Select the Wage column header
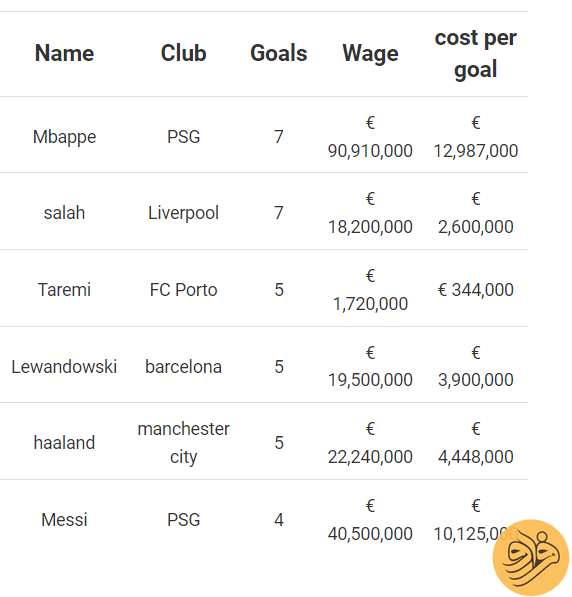Image resolution: width=572 pixels, height=597 pixels. (371, 54)
